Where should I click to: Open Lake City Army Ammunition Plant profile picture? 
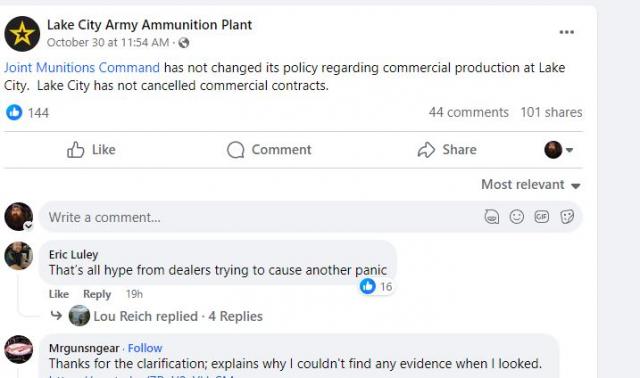point(22,34)
